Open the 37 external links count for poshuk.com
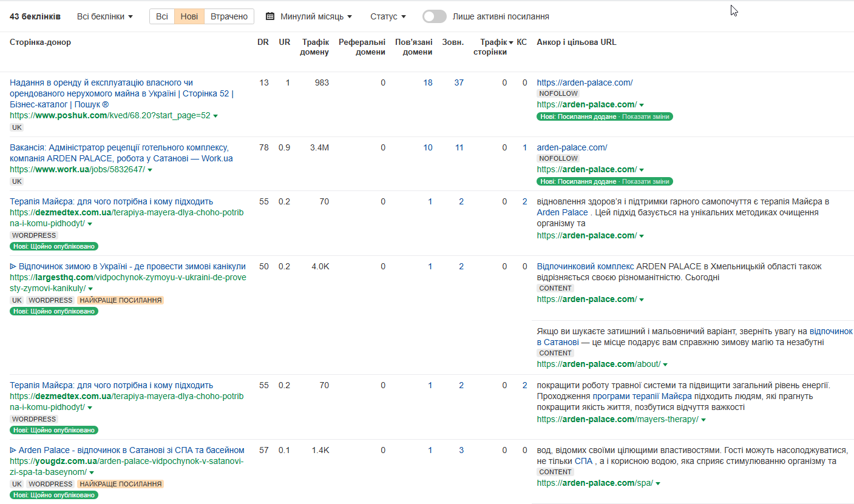This screenshot has width=854, height=504. 458,82
